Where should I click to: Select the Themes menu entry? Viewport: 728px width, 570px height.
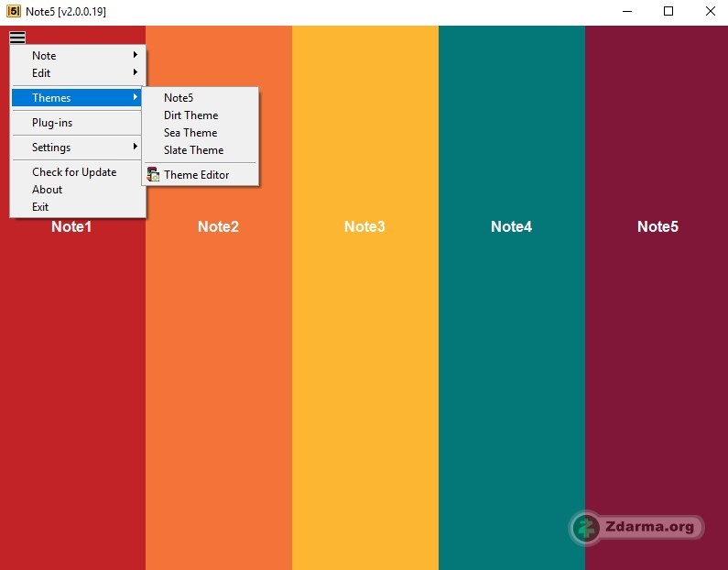point(77,97)
